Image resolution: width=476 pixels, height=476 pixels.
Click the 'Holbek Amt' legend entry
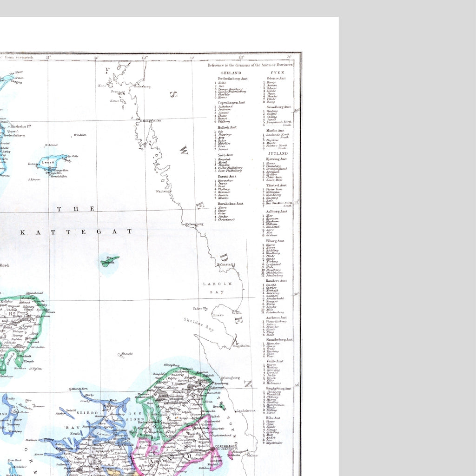(x=227, y=127)
